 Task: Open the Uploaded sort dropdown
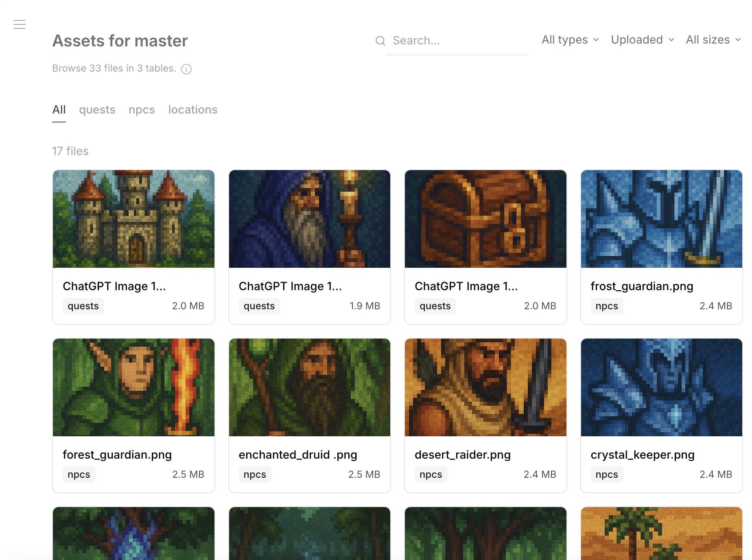[x=642, y=39]
